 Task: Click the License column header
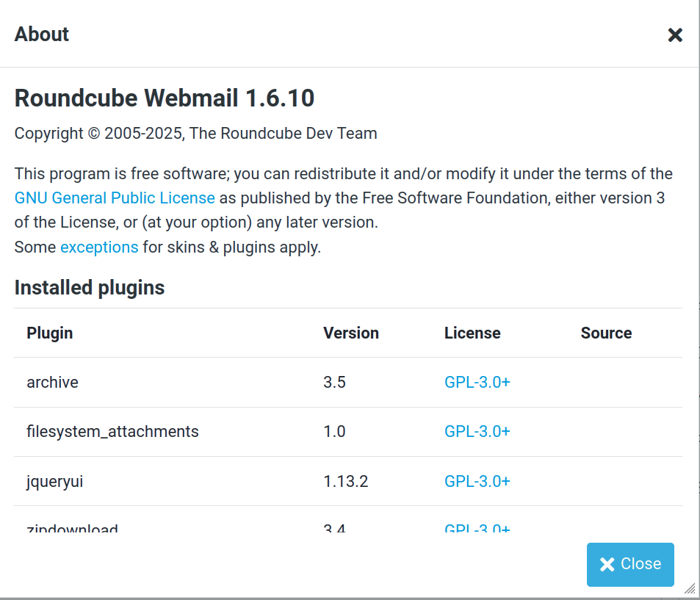coord(472,333)
